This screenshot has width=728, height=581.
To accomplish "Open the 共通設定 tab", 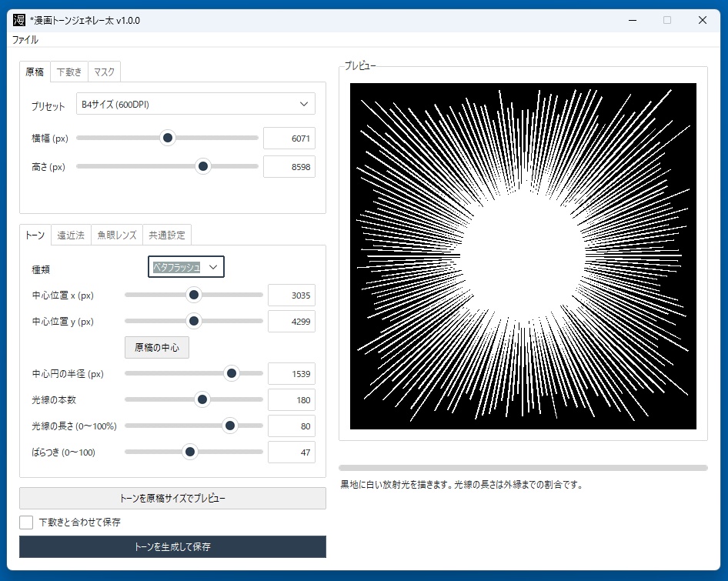I will pos(167,235).
